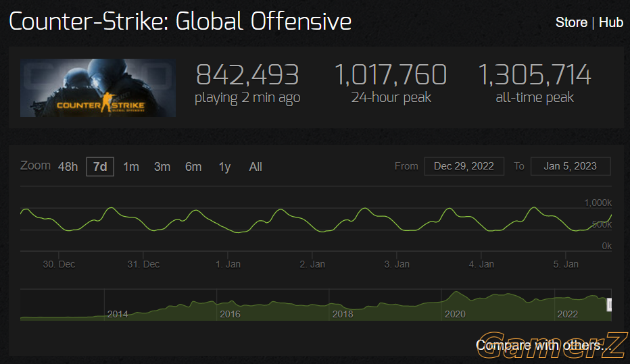630x364 pixels.
Task: Open the Hub link
Action: coord(610,22)
